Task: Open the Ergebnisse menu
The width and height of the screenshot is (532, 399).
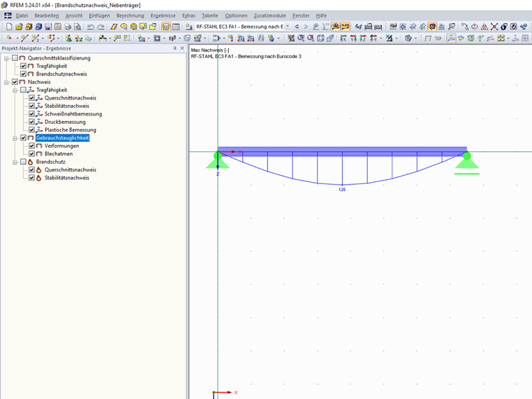Action: 163,15
